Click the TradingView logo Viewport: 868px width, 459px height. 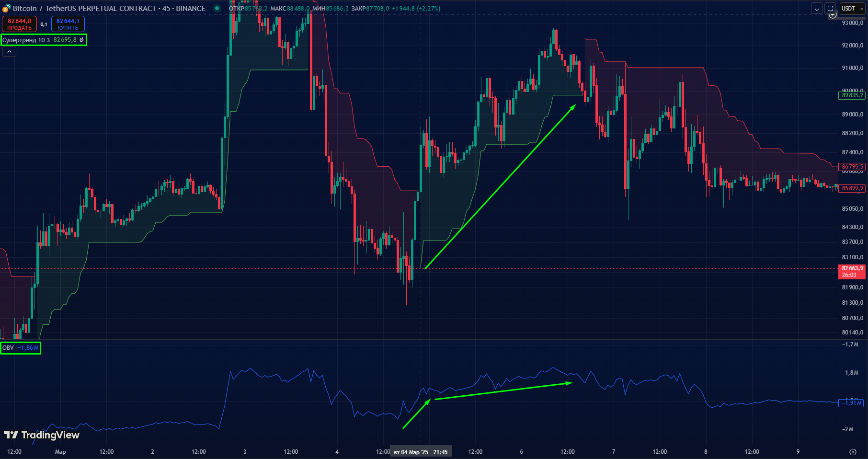coord(42,435)
